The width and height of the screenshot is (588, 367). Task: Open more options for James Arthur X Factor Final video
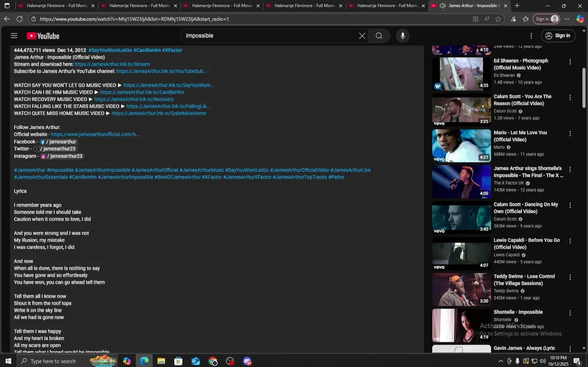tap(570, 170)
